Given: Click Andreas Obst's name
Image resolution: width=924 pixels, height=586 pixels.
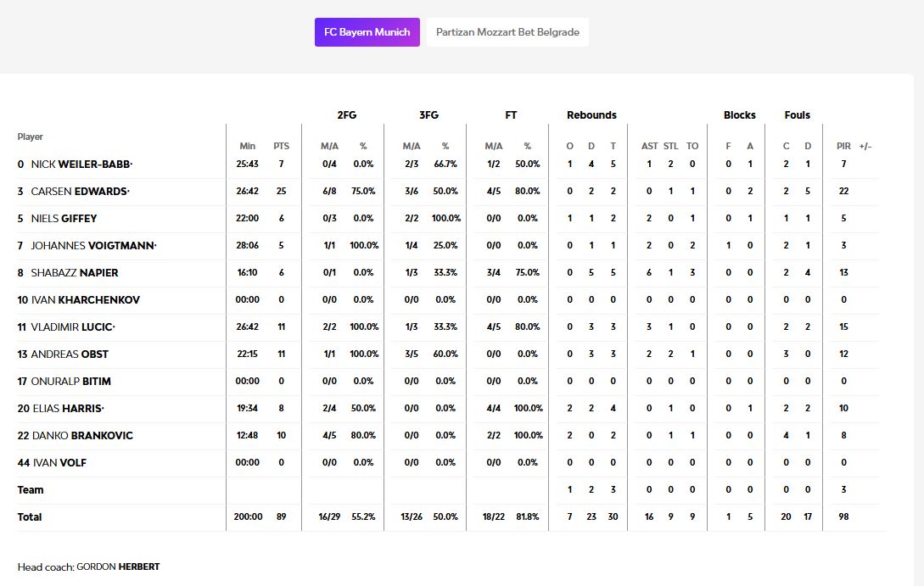Looking at the screenshot, I should pyautogui.click(x=70, y=354).
